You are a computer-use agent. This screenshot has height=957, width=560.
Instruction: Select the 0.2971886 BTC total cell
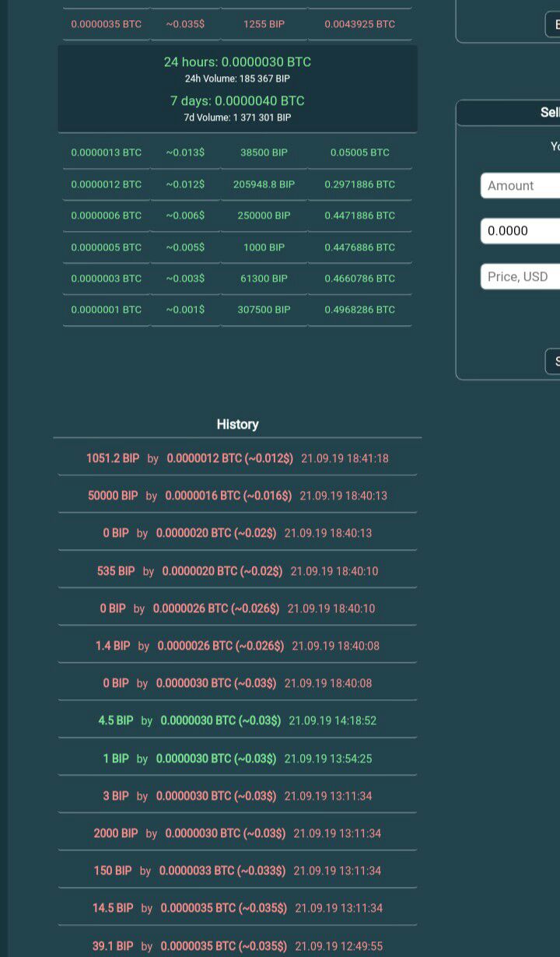click(x=360, y=184)
